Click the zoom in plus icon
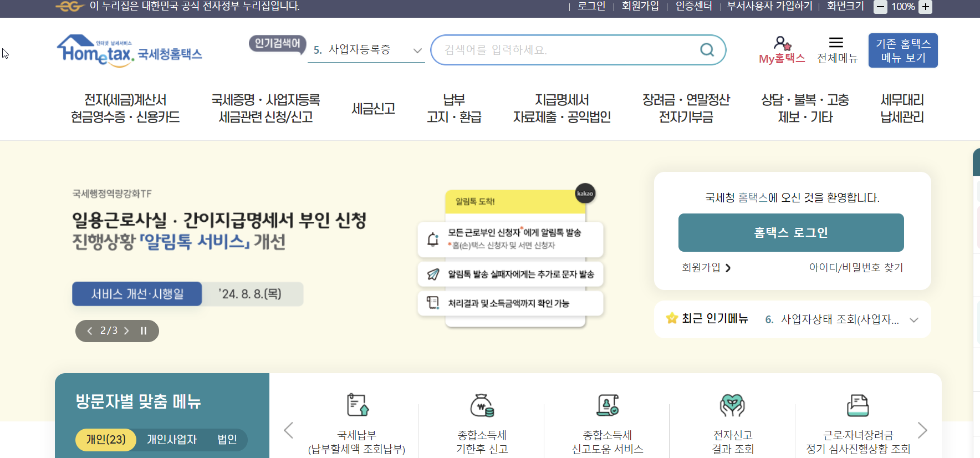The width and height of the screenshot is (980, 458). point(925,7)
